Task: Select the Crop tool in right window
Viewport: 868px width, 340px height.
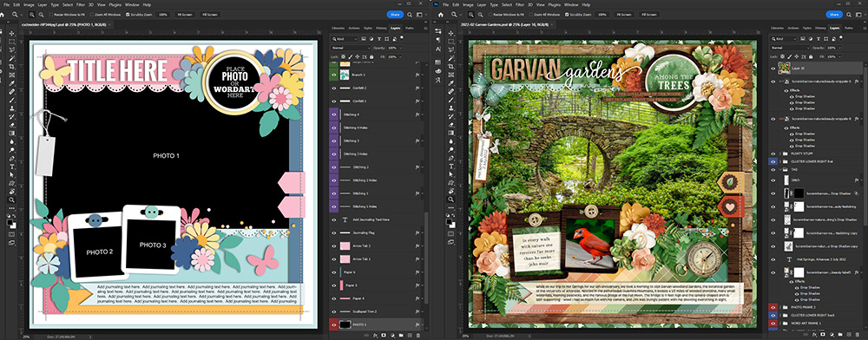Action: coord(451,66)
